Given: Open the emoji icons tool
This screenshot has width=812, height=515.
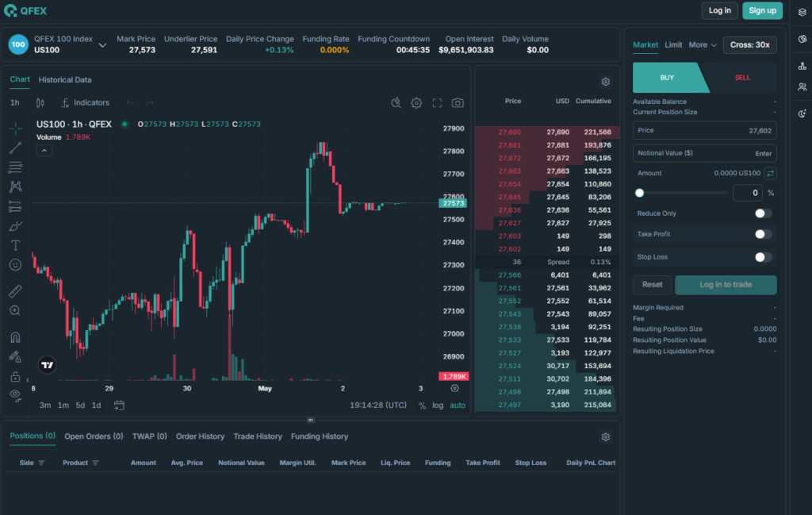Looking at the screenshot, I should [x=16, y=265].
